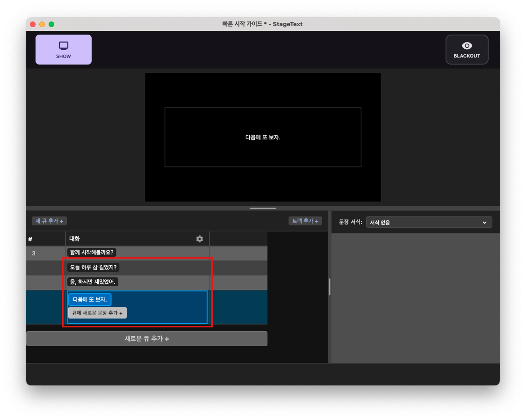Screen dimensions: 526x420
Task: Add a track with 트랙 추가 +
Action: point(305,221)
